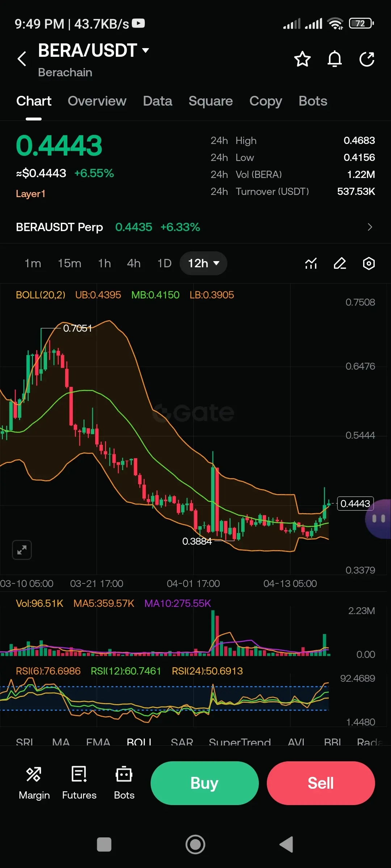Tap Android back triangle button
Screen dimensions: 391x868
(x=286, y=844)
